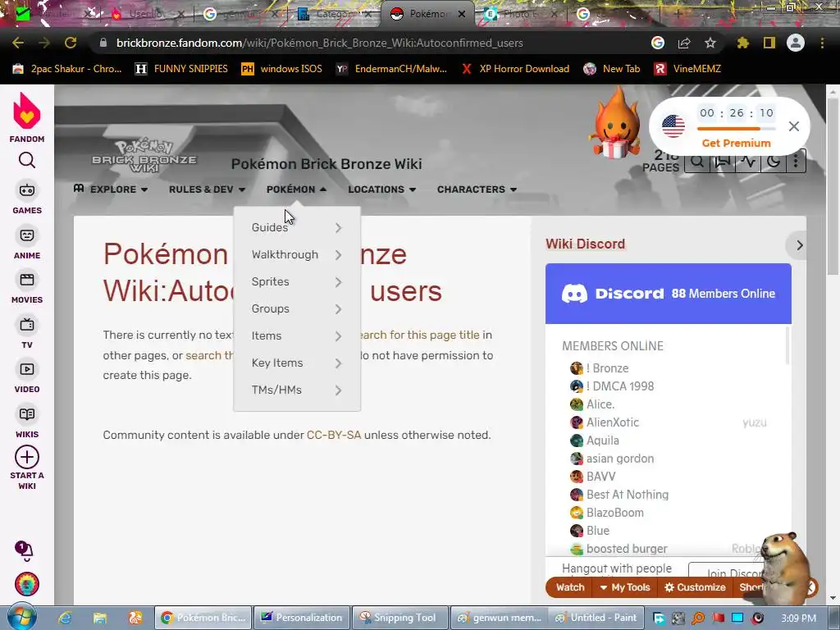The height and width of the screenshot is (630, 840).
Task: Open the TV section in Fandom sidebar
Action: point(27,332)
